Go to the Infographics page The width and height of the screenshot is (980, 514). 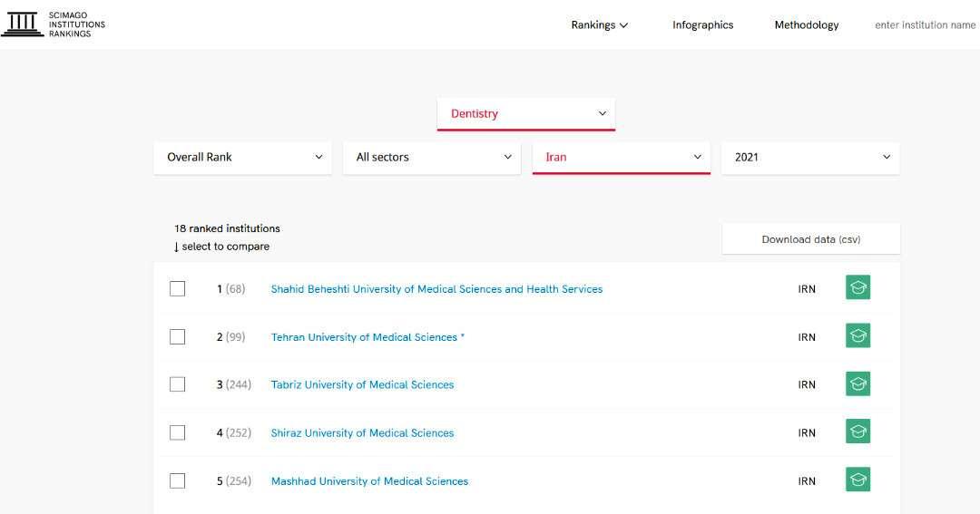[702, 25]
